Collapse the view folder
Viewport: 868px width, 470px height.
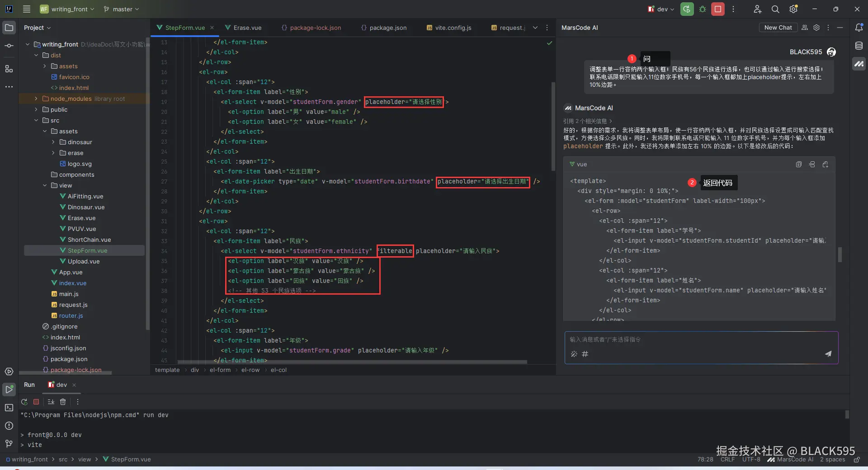[x=45, y=185]
